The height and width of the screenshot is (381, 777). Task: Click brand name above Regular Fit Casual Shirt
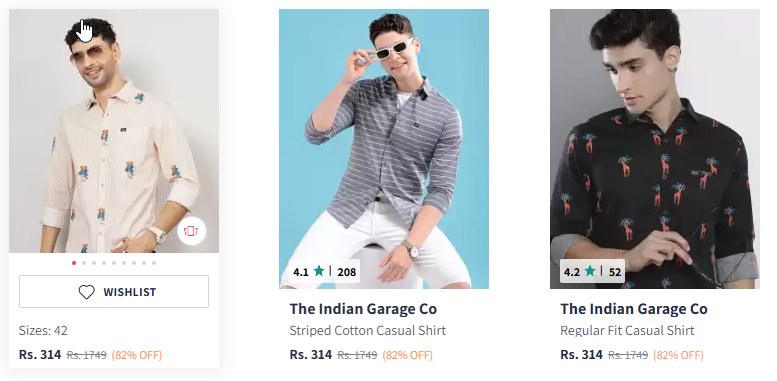(x=634, y=309)
